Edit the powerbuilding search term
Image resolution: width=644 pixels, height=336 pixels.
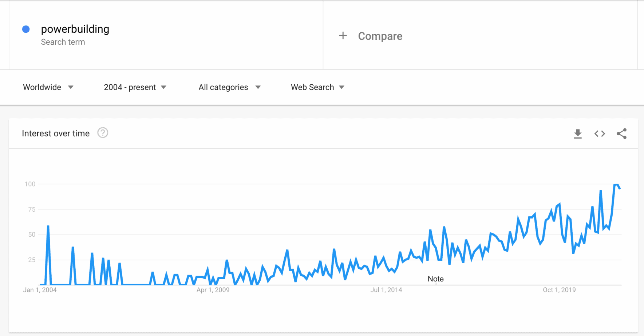coord(75,29)
